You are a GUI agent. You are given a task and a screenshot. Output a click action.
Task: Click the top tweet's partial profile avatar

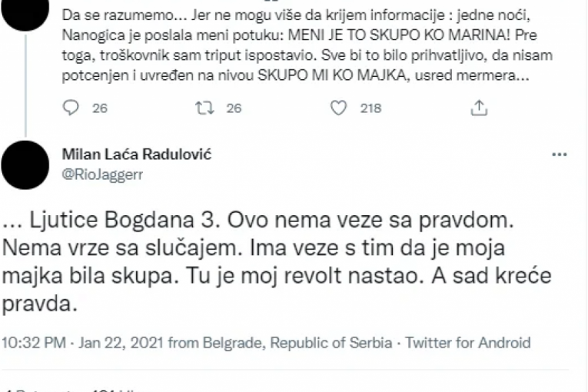tap(25, 11)
